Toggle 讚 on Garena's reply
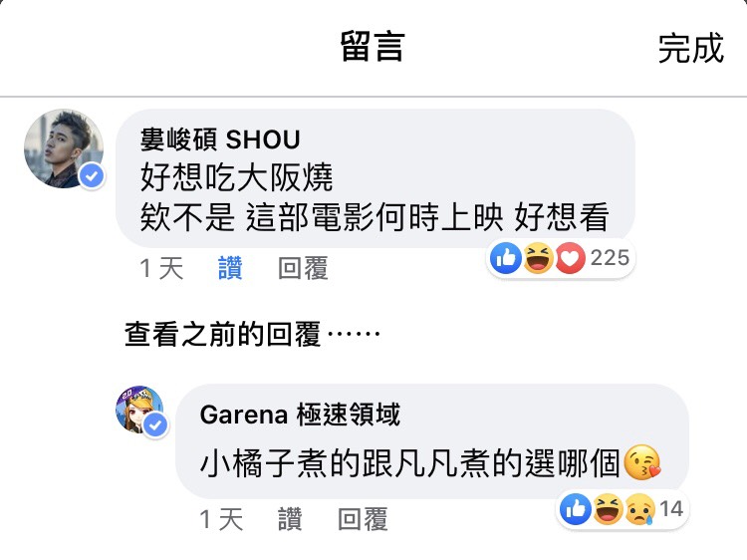 290,519
